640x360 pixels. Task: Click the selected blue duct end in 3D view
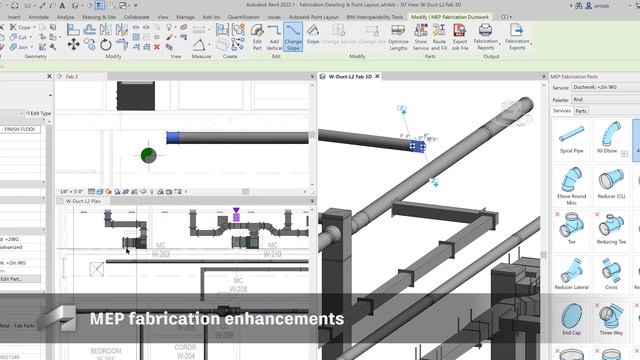point(417,146)
